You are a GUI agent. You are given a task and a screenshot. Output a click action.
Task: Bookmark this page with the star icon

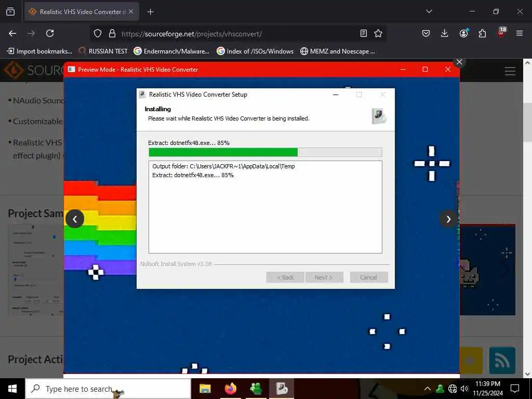378,33
